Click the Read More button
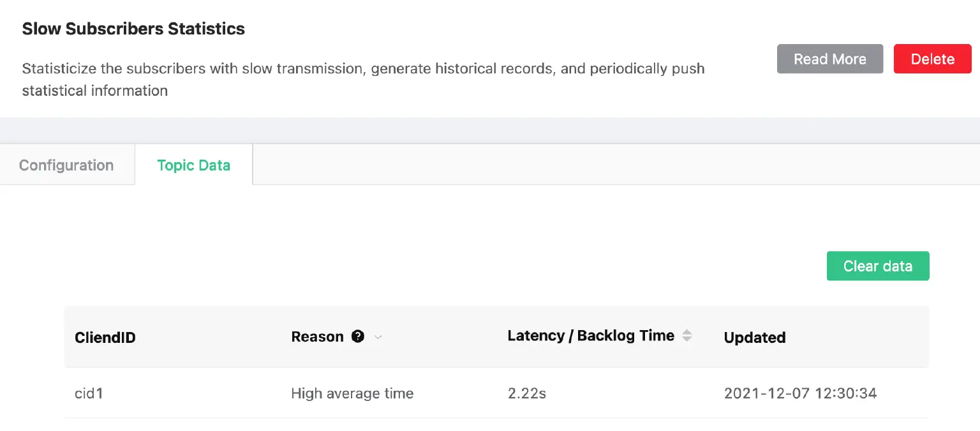This screenshot has width=980, height=431. [829, 59]
